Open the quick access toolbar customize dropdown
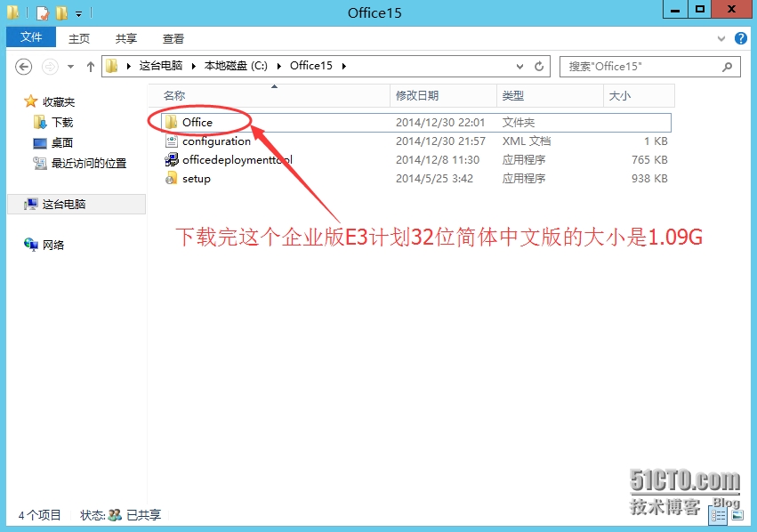757x532 pixels. tap(79, 13)
